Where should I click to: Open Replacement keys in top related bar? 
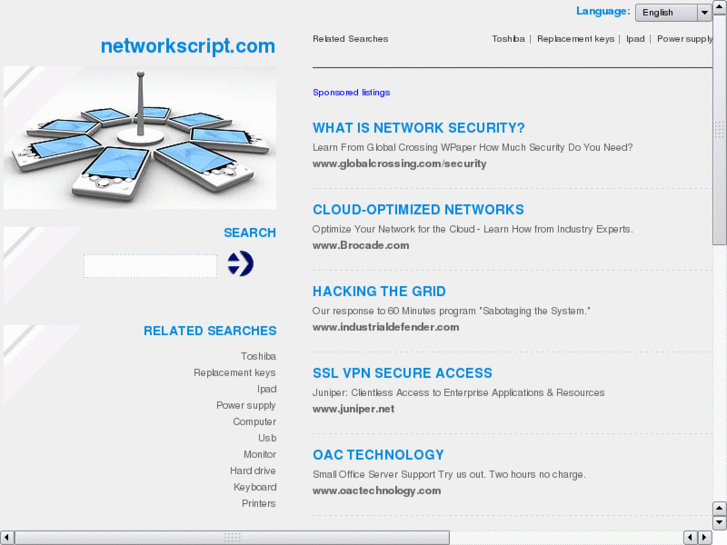[x=575, y=39]
